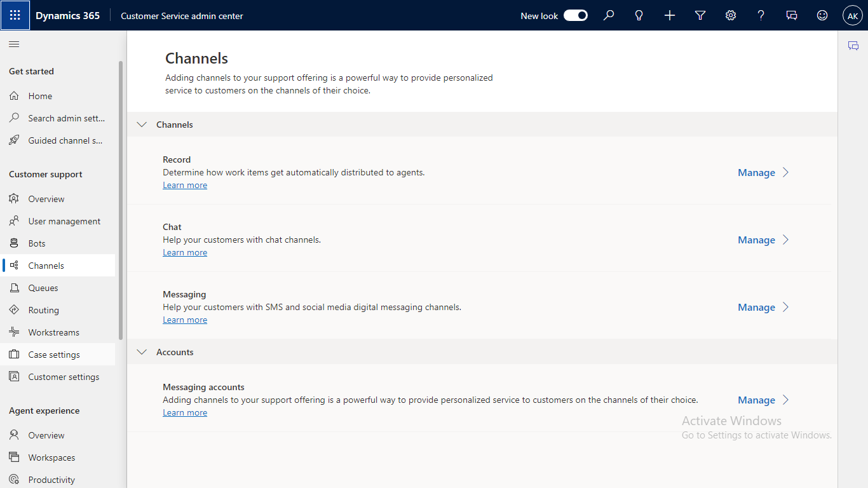868x488 pixels.
Task: Open the lightbulb assistant icon
Action: (x=639, y=15)
